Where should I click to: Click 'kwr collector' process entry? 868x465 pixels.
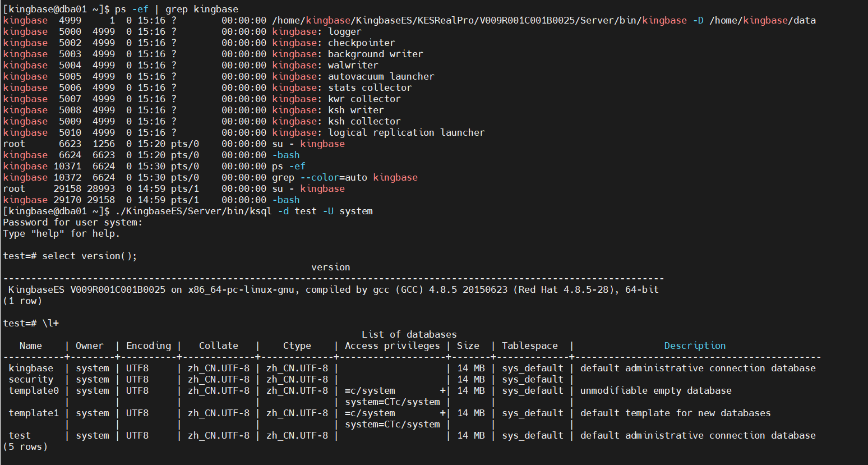[364, 99]
